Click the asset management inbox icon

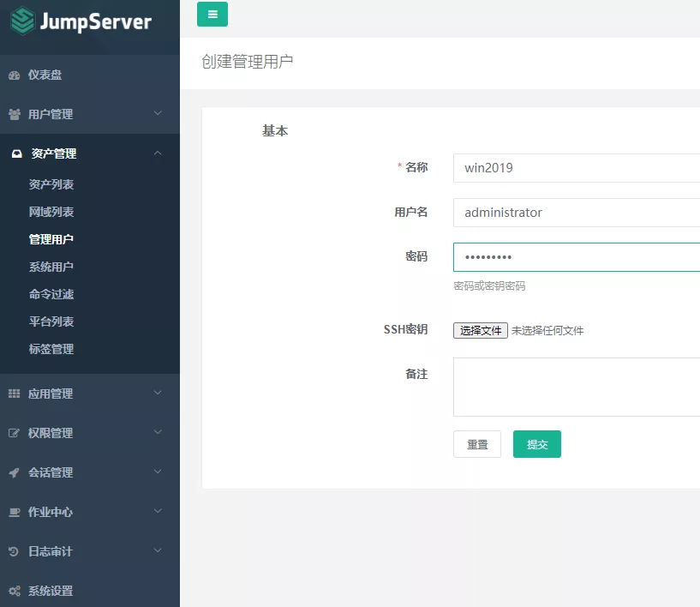(x=16, y=154)
